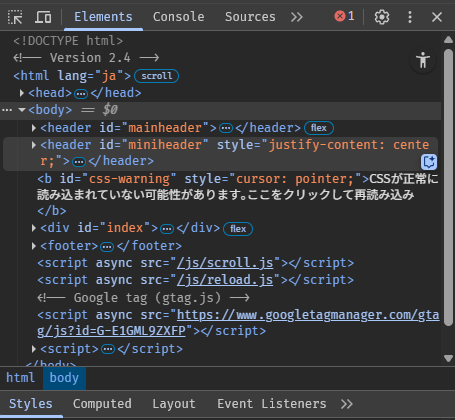Expand the miniheader header node
Viewport: 455px width, 420px height.
click(x=34, y=145)
